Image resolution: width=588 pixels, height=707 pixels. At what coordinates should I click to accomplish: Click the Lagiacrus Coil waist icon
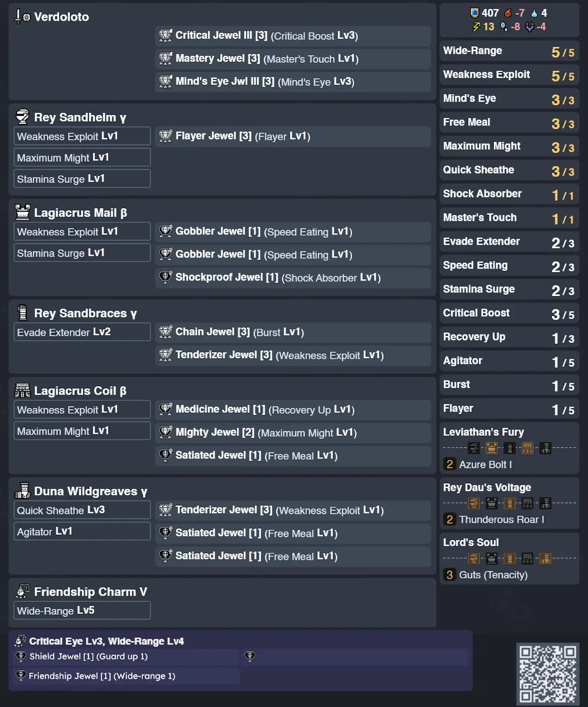(x=23, y=391)
